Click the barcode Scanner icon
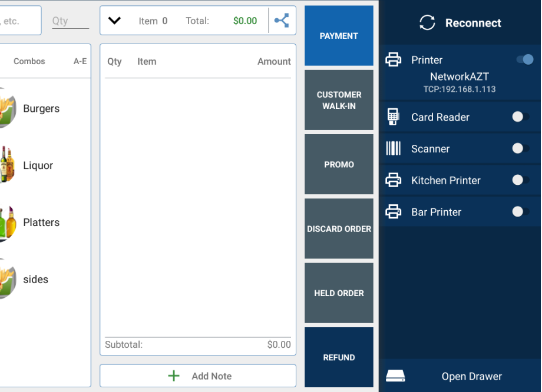This screenshot has width=542, height=392. tap(393, 149)
